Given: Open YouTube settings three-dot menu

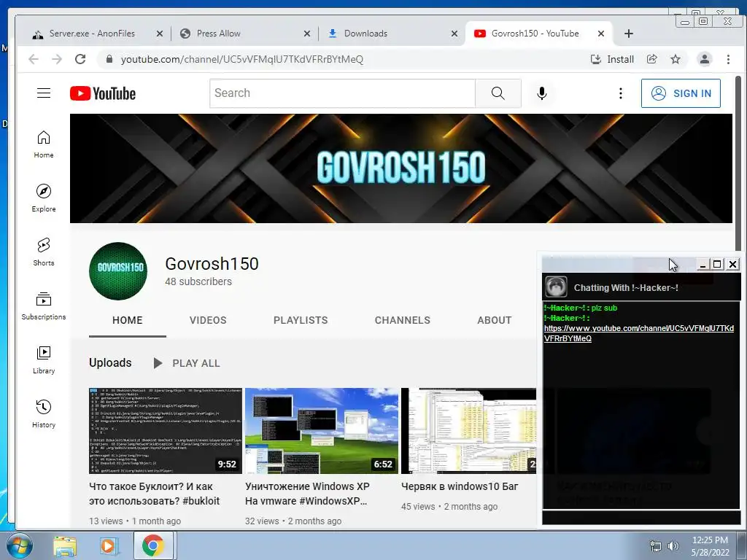Looking at the screenshot, I should (x=620, y=93).
